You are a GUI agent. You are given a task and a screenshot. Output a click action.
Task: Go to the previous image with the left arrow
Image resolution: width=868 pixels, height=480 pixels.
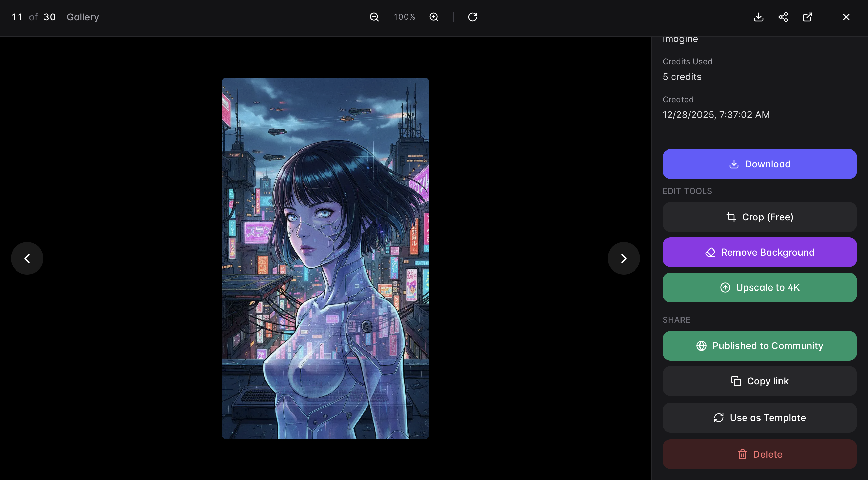click(27, 258)
